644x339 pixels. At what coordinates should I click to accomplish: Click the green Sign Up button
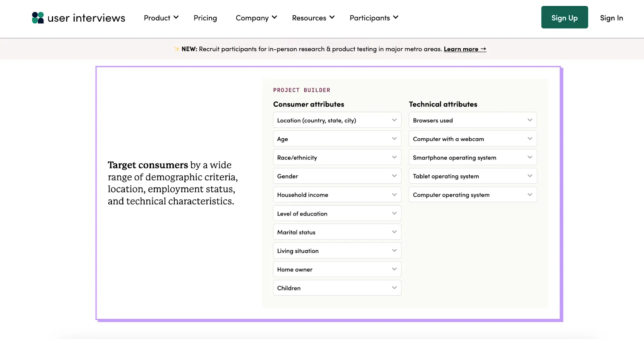(x=564, y=17)
